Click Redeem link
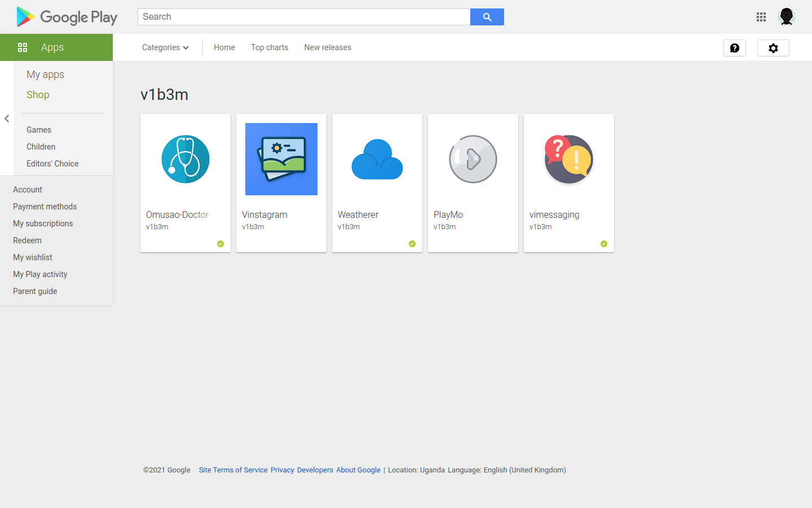This screenshot has width=812, height=508. click(x=27, y=240)
